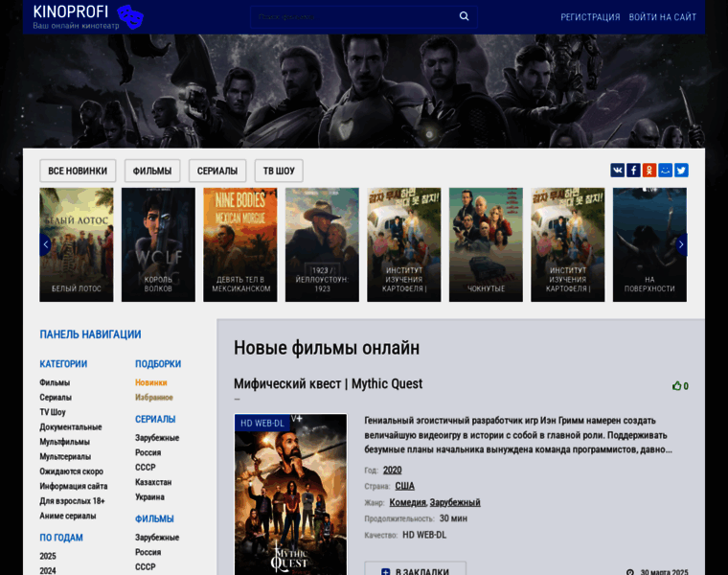Image resolution: width=728 pixels, height=575 pixels.
Task: Click the search magnifier icon
Action: (464, 16)
